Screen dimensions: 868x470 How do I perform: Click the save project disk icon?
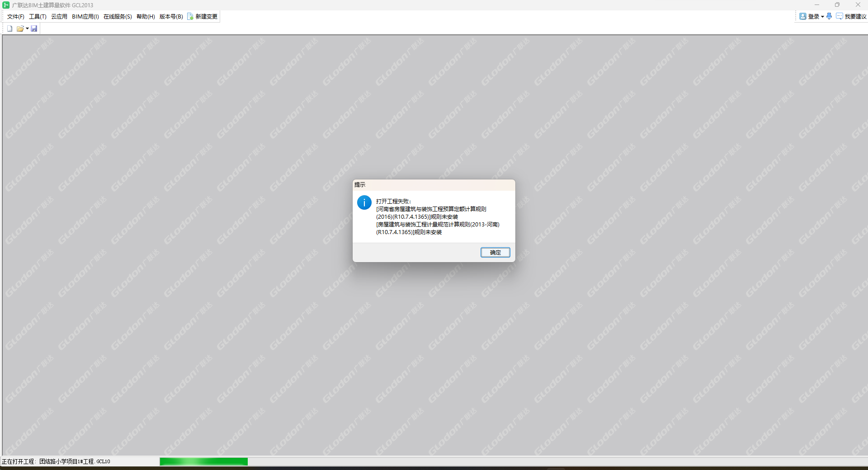point(34,28)
